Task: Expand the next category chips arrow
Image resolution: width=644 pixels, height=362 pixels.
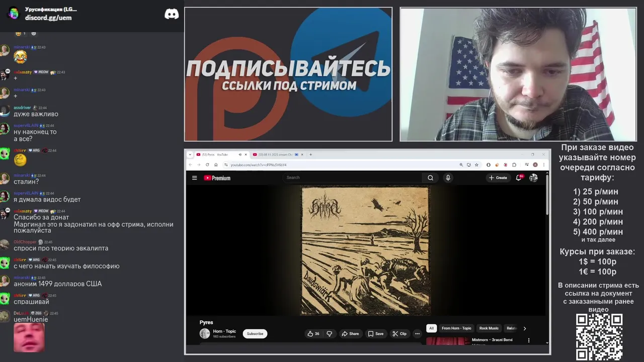Action: 524,328
